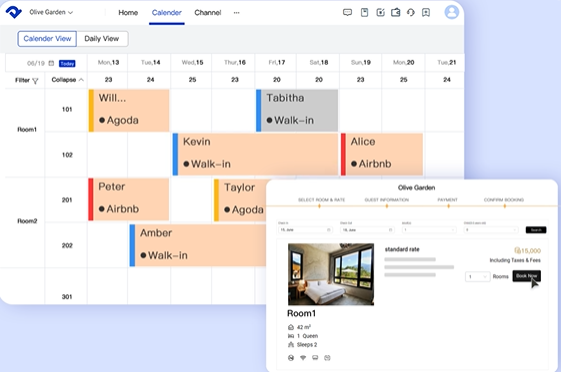Viewport: 561px width, 372px height.
Task: Click the Room1 bedroom photo thumbnail
Action: (x=331, y=274)
